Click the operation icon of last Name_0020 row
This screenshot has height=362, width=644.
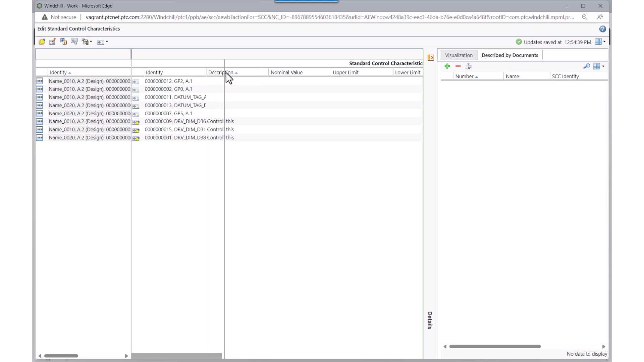pyautogui.click(x=40, y=137)
